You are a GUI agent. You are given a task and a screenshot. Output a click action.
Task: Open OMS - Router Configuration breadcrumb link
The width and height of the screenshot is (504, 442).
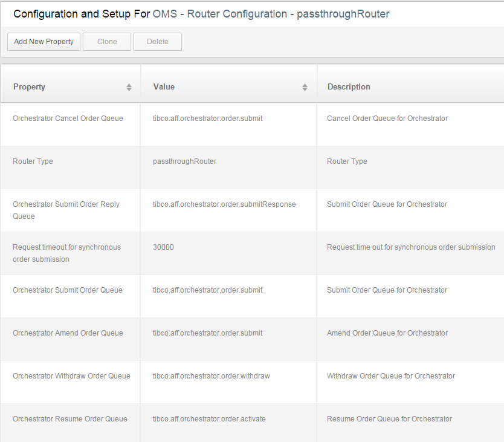220,14
